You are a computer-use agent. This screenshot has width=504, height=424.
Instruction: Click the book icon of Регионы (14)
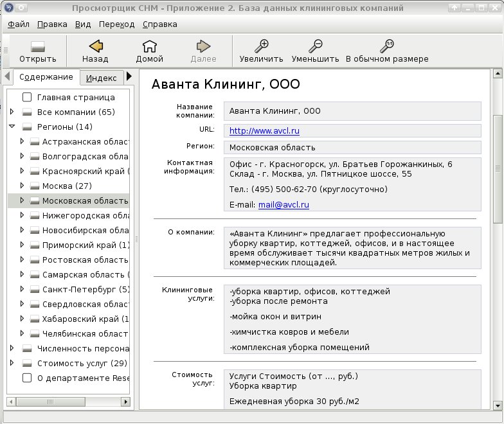[27, 127]
